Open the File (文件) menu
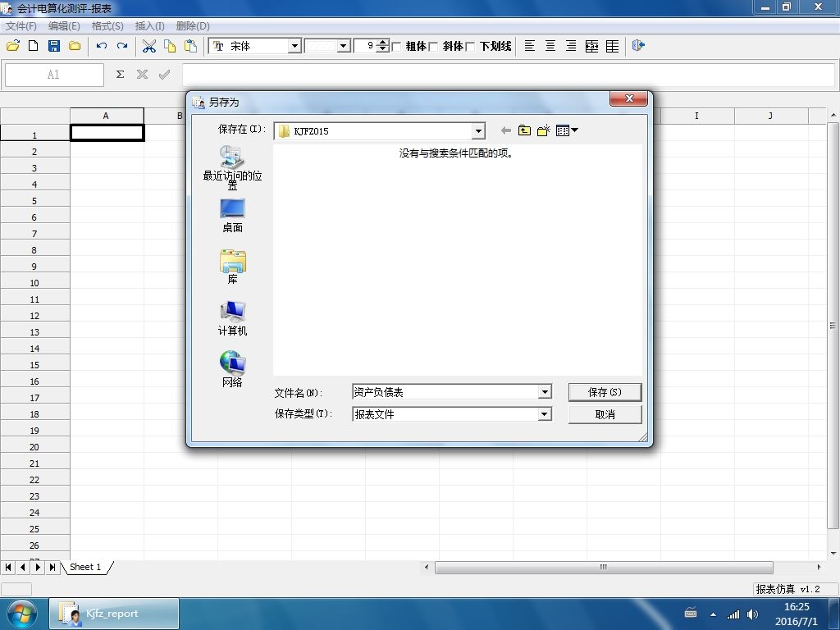 [21, 25]
